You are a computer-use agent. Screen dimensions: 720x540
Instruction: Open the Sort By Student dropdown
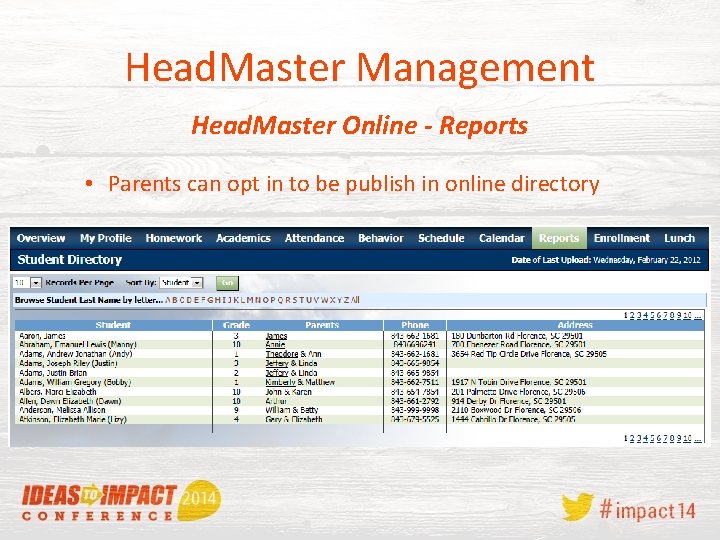181,283
